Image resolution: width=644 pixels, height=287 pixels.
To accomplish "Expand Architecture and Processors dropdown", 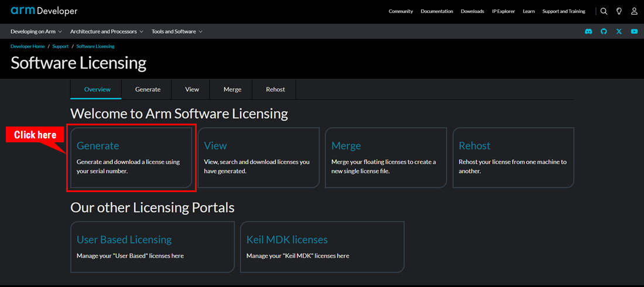I will point(107,32).
